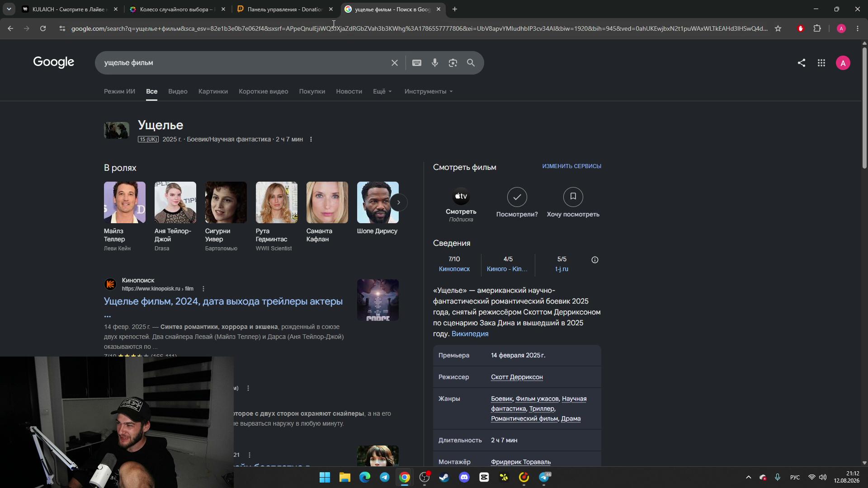Screen dimensions: 868x488
Task: Open the Короткие видео tab
Action: [264, 91]
